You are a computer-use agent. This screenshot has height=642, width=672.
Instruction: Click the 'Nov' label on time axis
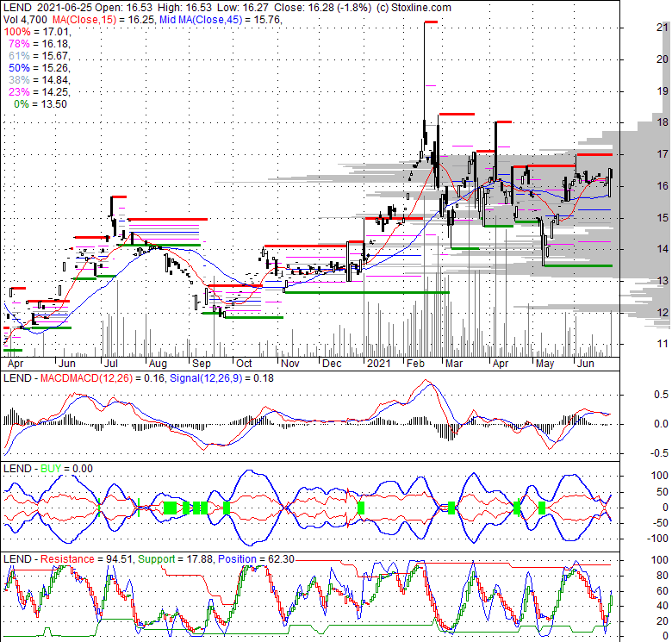pos(290,364)
